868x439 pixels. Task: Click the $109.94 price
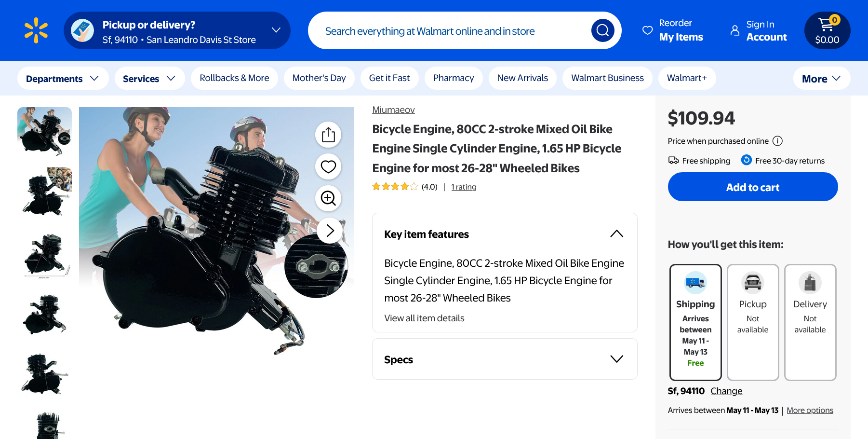coord(701,118)
